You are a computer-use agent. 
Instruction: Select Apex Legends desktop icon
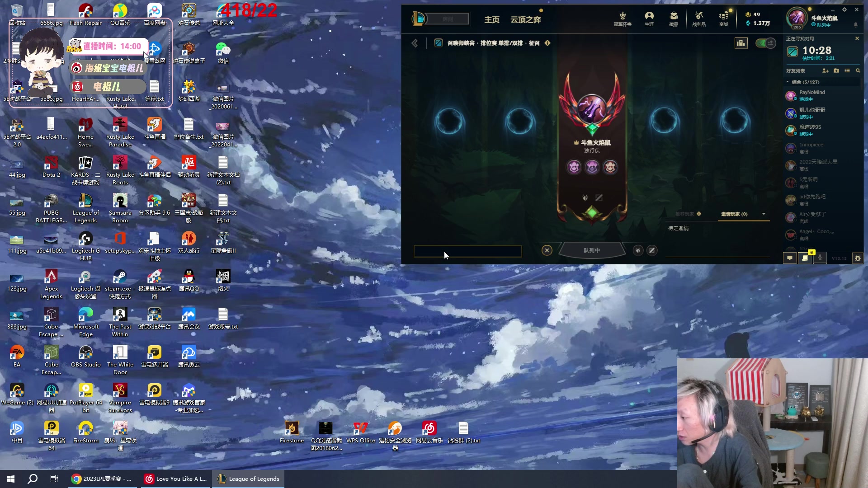point(51,285)
